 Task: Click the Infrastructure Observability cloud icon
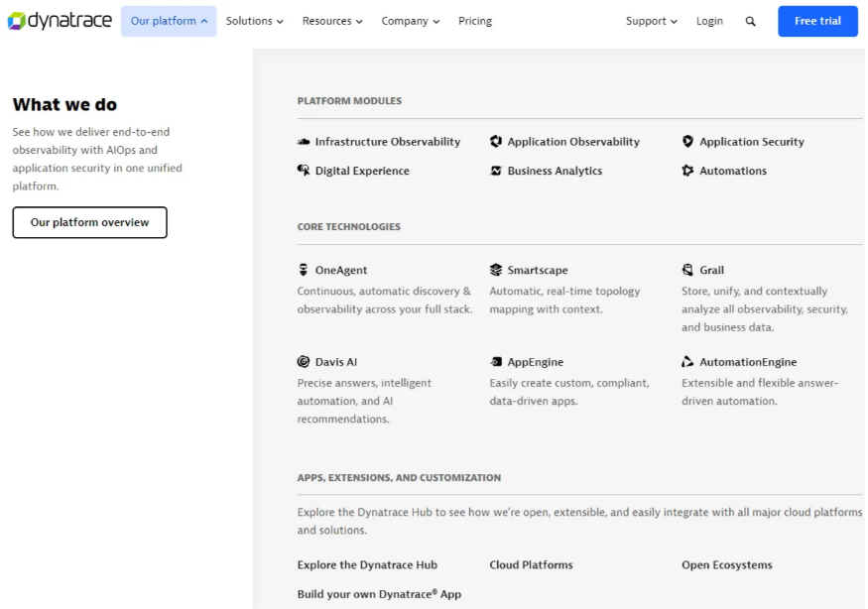pos(304,142)
